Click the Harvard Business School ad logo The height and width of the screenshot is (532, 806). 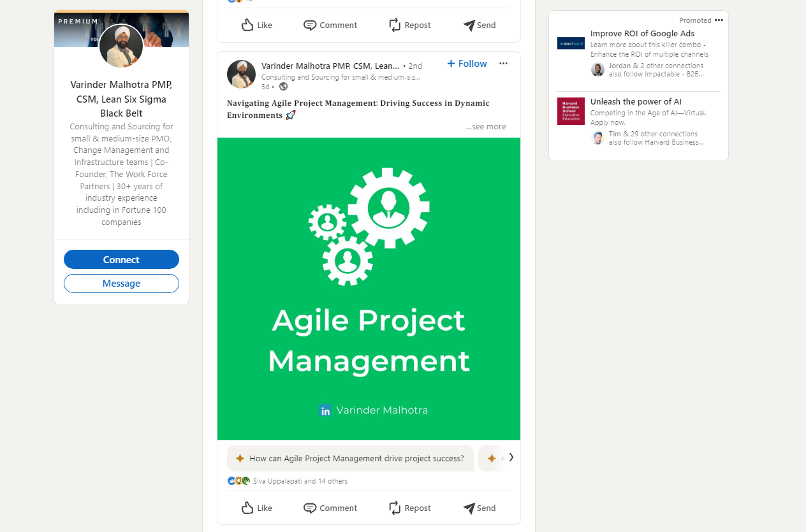point(571,111)
